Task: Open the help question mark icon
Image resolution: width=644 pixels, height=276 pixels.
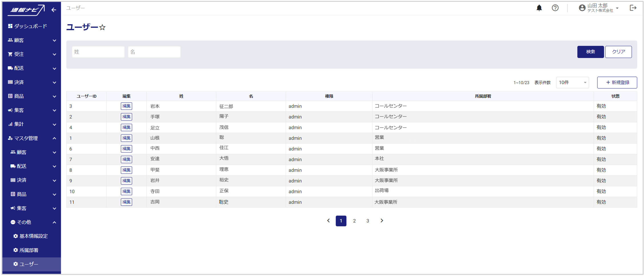Action: pos(555,8)
